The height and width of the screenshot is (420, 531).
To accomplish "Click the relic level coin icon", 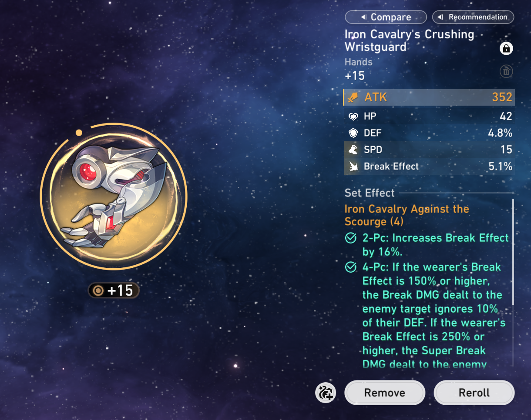I will [x=99, y=290].
